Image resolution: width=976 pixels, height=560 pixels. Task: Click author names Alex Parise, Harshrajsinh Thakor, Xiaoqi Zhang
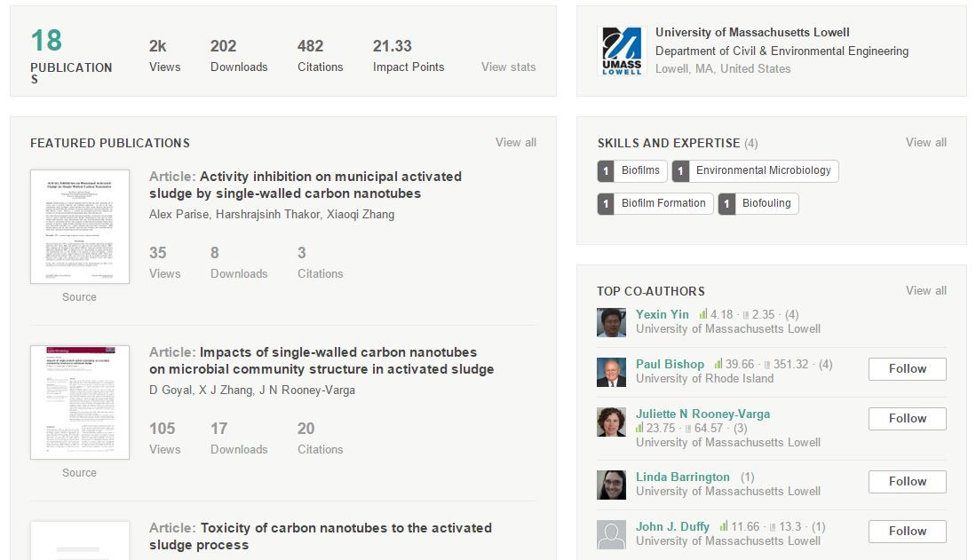coord(272,214)
